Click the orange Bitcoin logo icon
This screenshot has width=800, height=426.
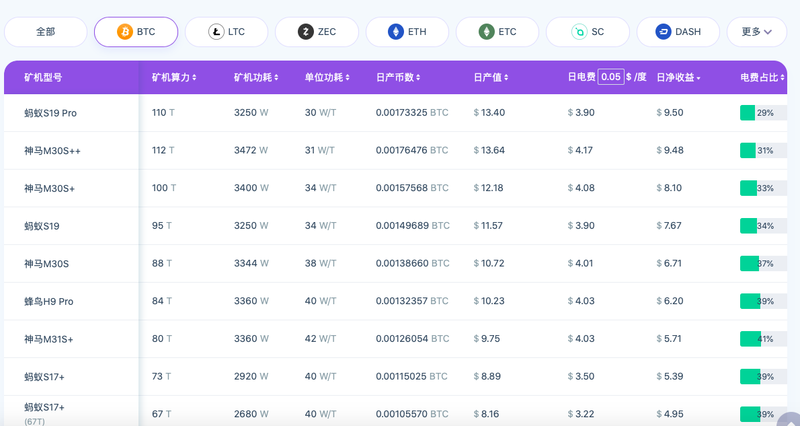click(x=124, y=32)
